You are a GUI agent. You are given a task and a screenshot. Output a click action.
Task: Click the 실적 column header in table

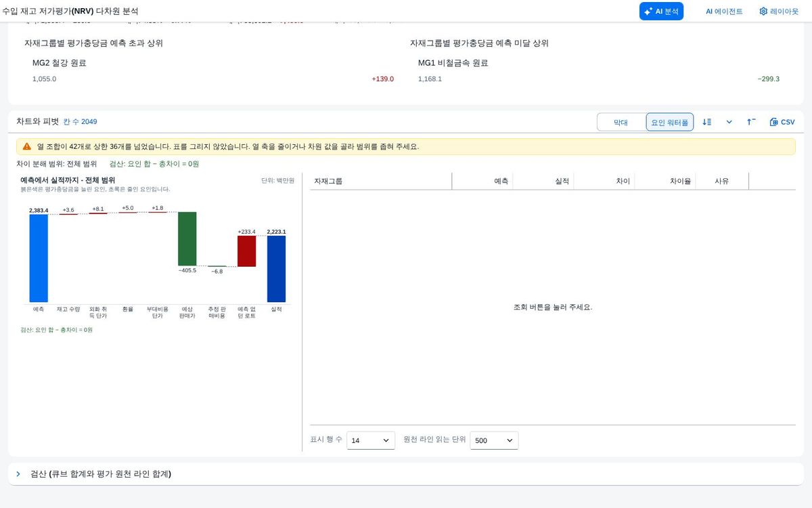(x=543, y=181)
